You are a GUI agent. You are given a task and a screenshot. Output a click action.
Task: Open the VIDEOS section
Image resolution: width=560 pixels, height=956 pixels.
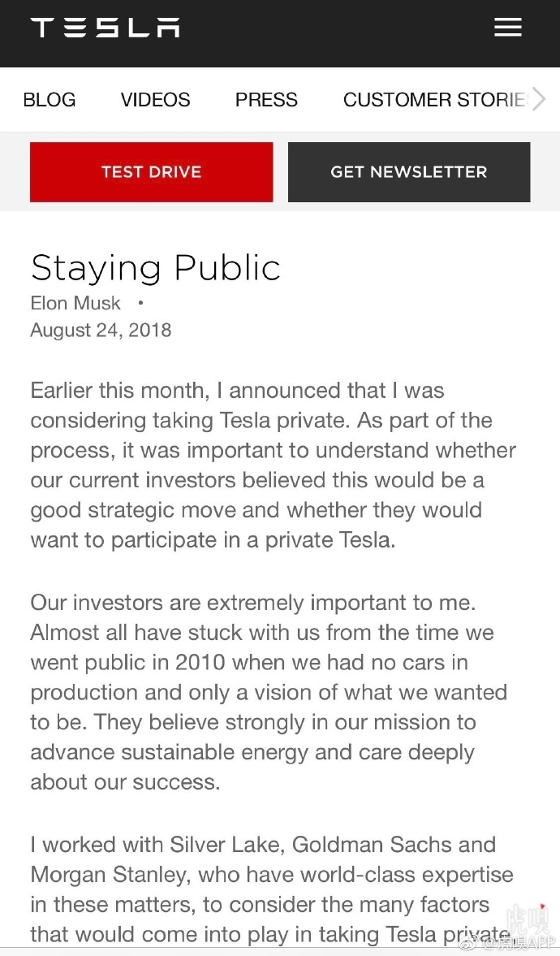click(156, 100)
